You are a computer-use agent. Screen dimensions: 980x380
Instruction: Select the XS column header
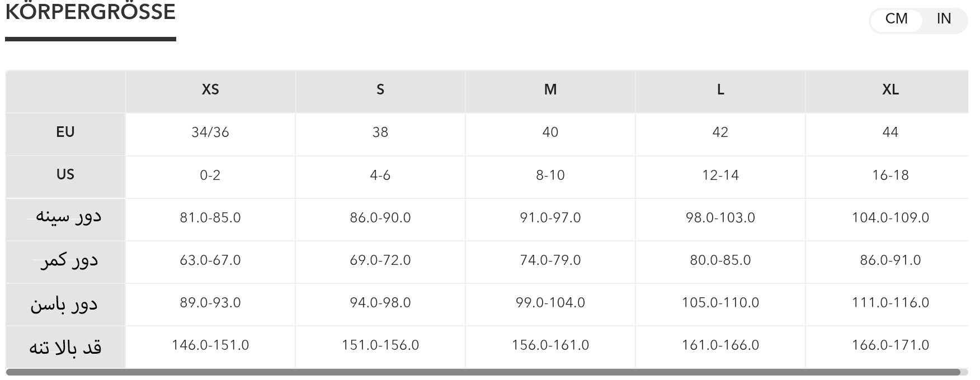[210, 89]
